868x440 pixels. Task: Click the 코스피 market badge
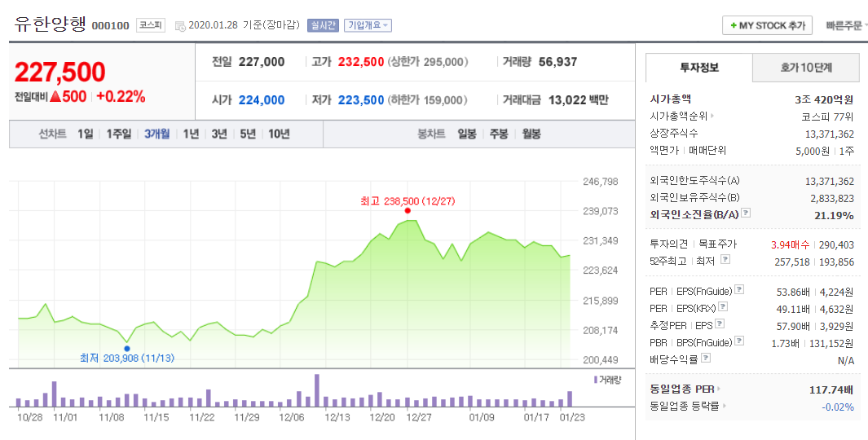pos(151,25)
